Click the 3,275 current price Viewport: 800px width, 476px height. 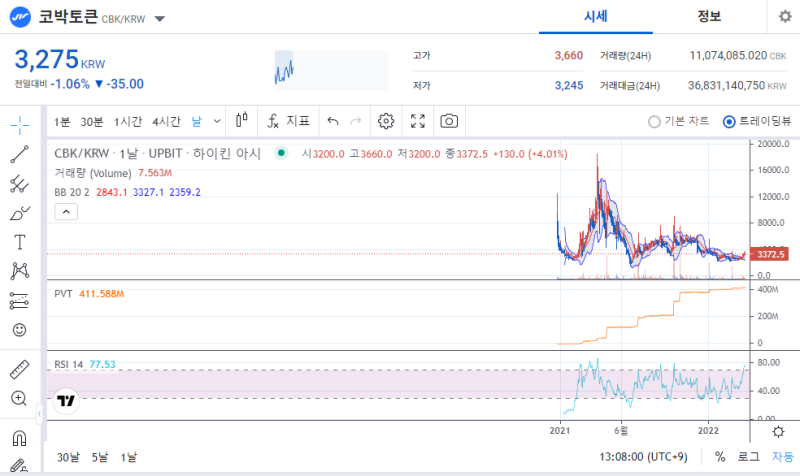click(x=46, y=59)
